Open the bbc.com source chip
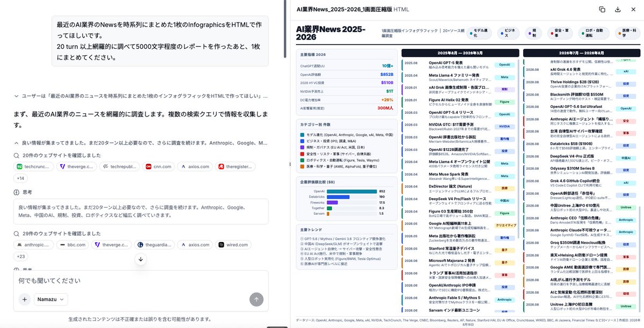Viewport: 644px width, 328px height. (72, 245)
